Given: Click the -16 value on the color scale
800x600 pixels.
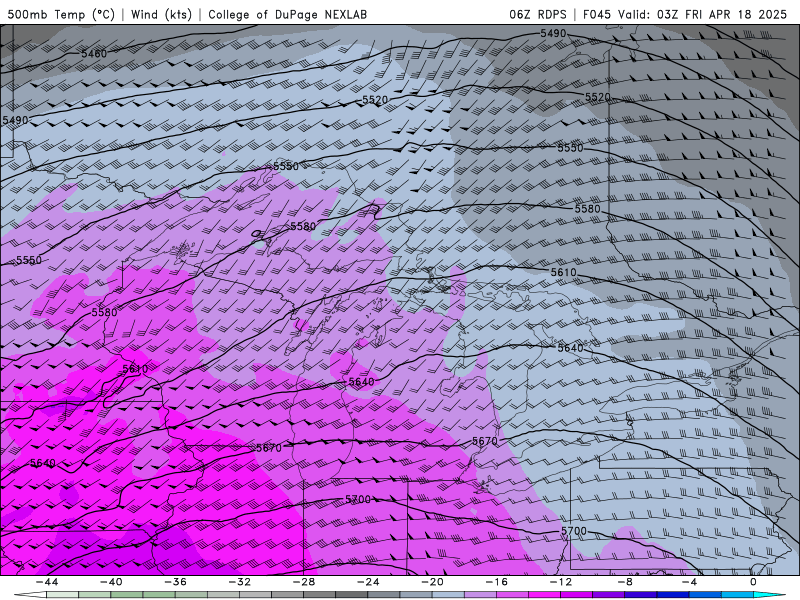Looking at the screenshot, I should 497,582.
